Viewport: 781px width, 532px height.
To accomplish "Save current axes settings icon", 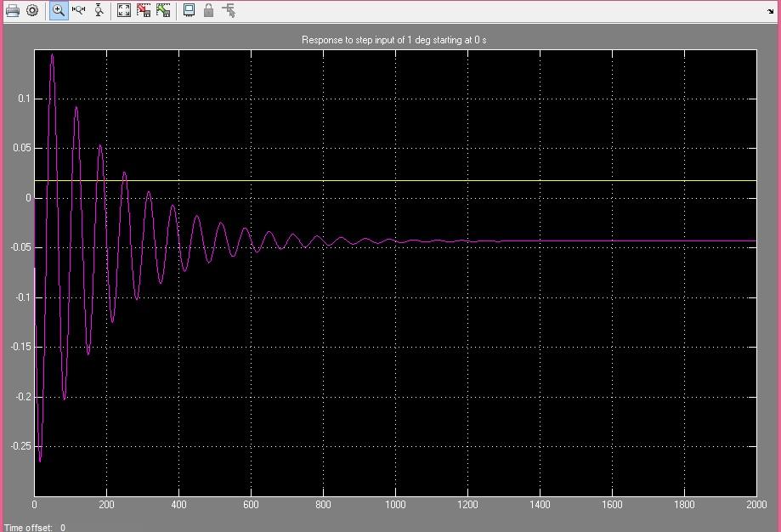I will (144, 11).
